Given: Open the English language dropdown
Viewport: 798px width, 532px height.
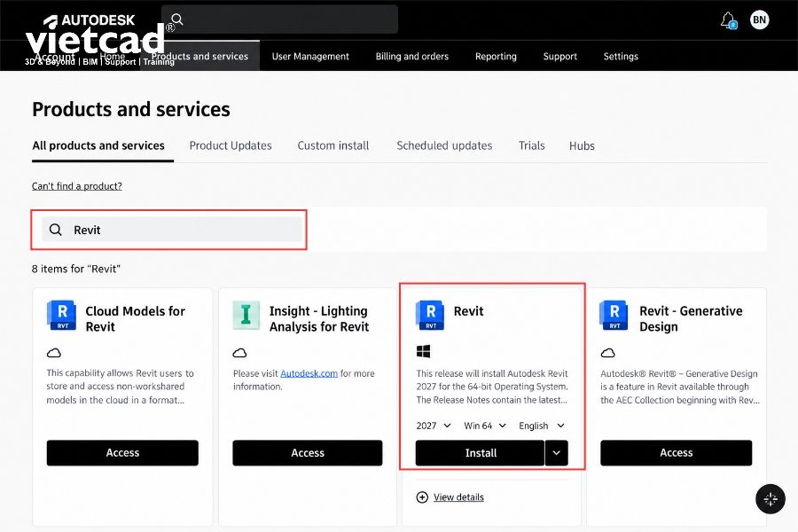Looking at the screenshot, I should tap(542, 426).
